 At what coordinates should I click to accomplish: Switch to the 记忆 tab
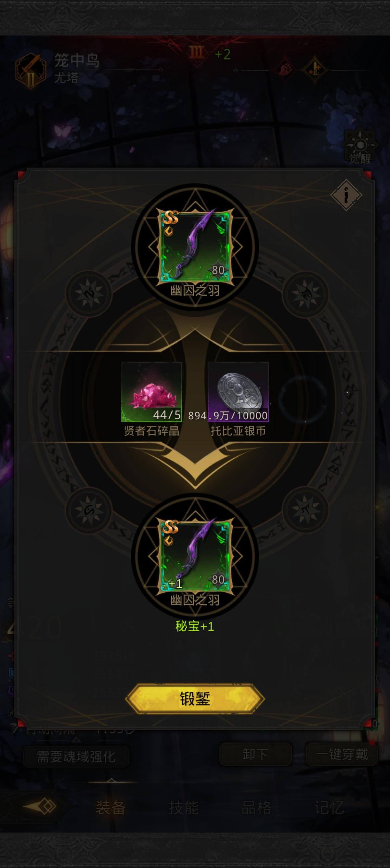pos(329,808)
